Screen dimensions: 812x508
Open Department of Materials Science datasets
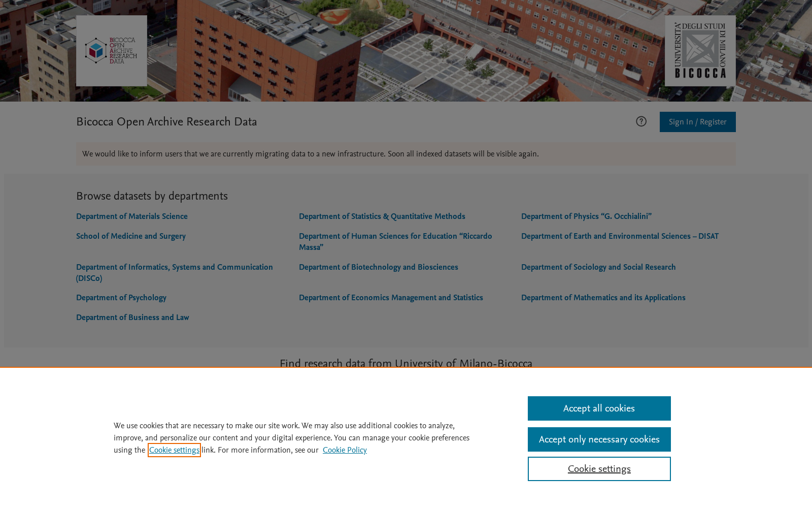tap(132, 216)
